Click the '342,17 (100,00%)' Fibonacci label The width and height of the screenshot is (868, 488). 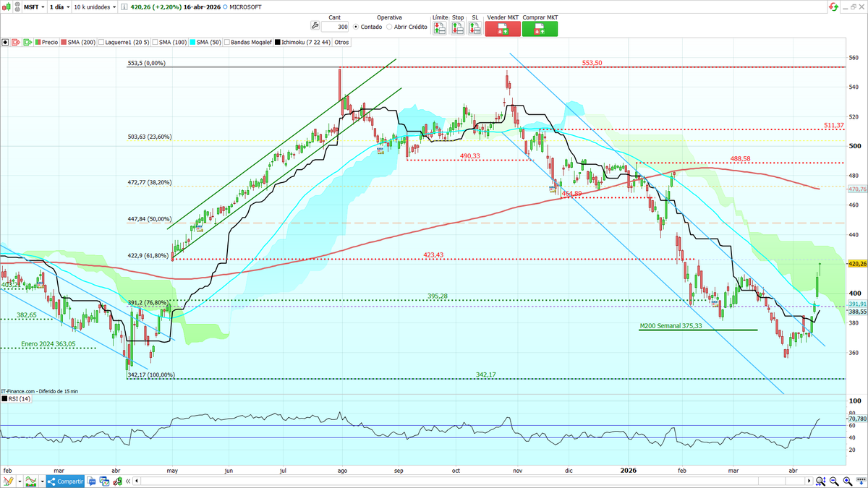pos(150,375)
